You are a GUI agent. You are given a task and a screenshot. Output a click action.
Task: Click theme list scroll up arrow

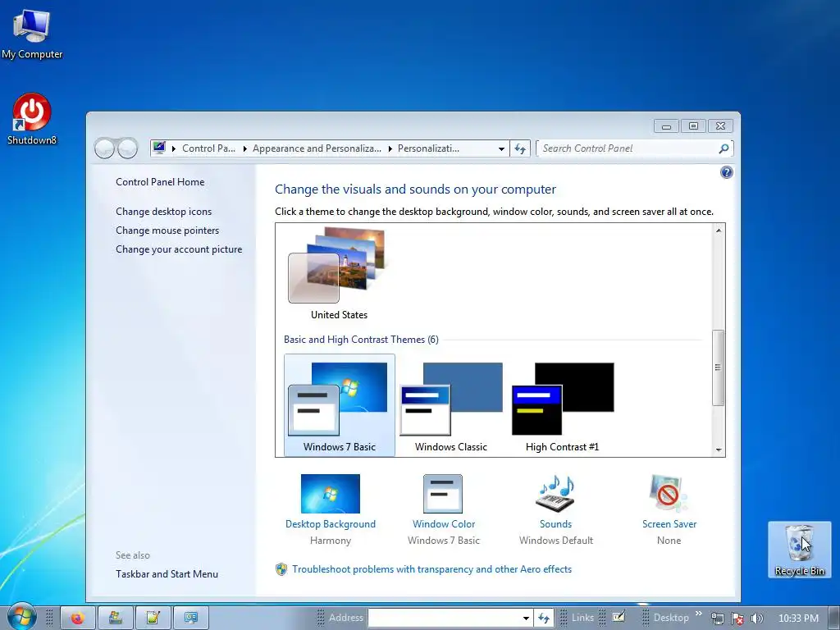click(719, 231)
